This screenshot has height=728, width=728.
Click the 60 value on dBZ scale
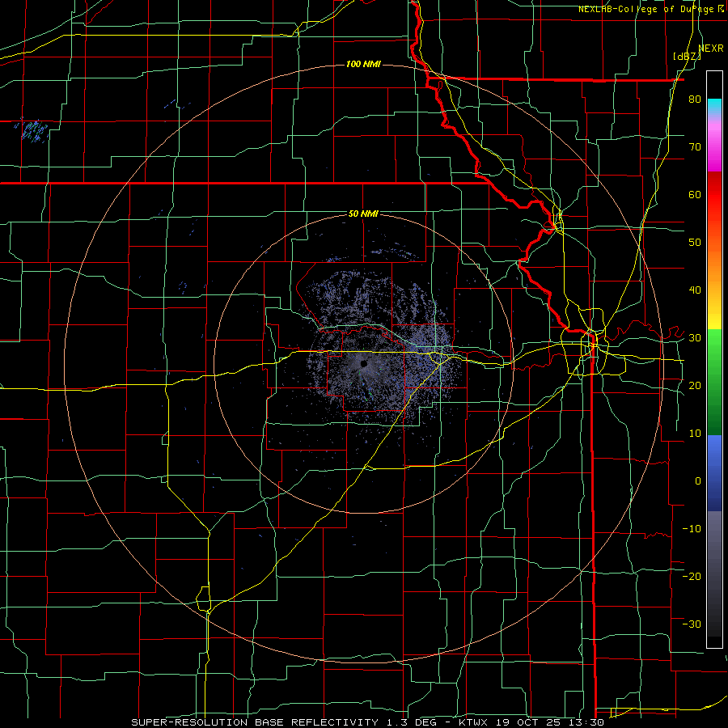point(695,194)
